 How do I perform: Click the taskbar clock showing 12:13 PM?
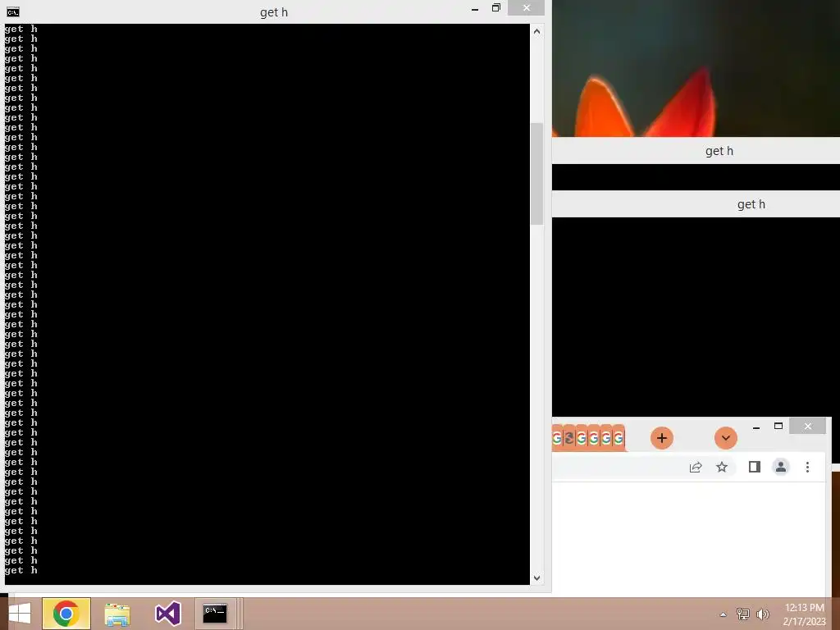point(805,614)
